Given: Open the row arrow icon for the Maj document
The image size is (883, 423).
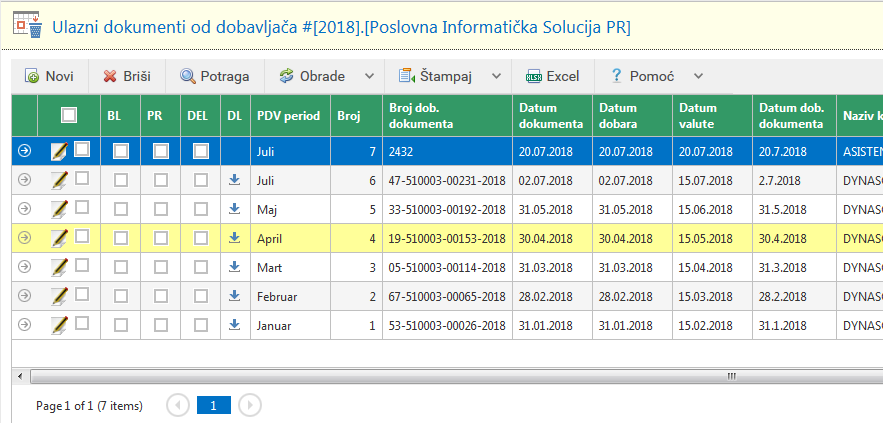Looking at the screenshot, I should tap(25, 209).
